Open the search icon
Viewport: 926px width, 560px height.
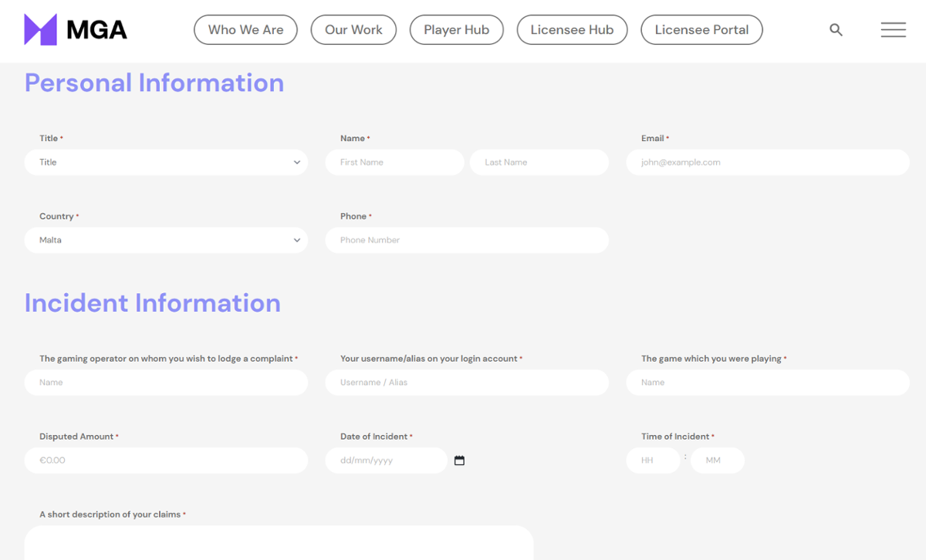[836, 29]
